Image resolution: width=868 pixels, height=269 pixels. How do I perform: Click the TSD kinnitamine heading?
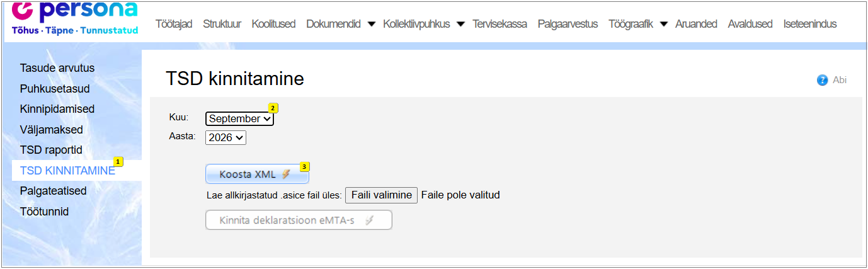point(235,79)
